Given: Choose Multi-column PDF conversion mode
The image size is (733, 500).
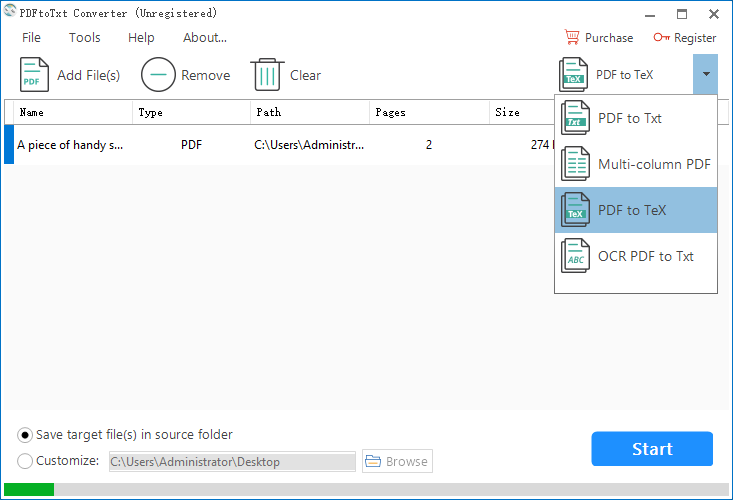Looking at the screenshot, I should pos(636,164).
